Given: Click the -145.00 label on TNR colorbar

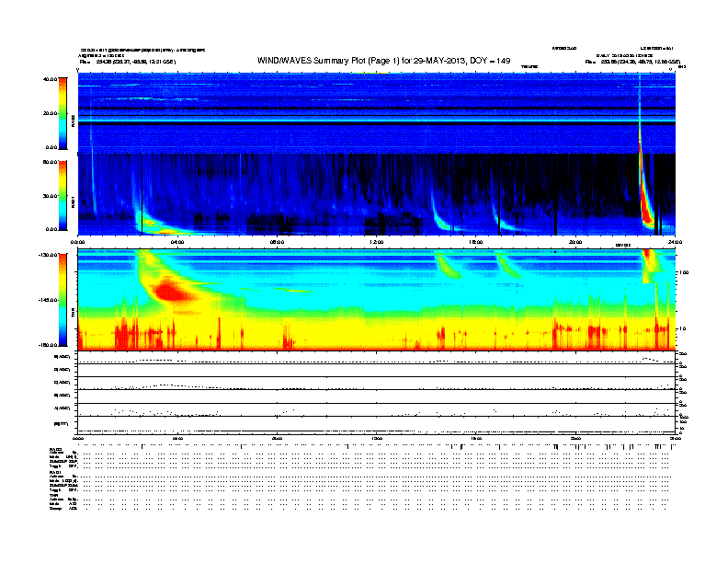Looking at the screenshot, I should tap(49, 300).
